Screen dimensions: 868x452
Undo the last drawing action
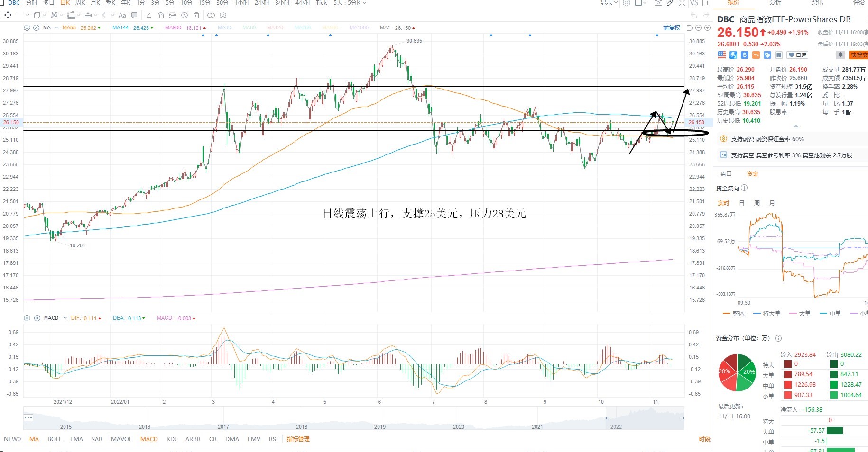click(694, 16)
